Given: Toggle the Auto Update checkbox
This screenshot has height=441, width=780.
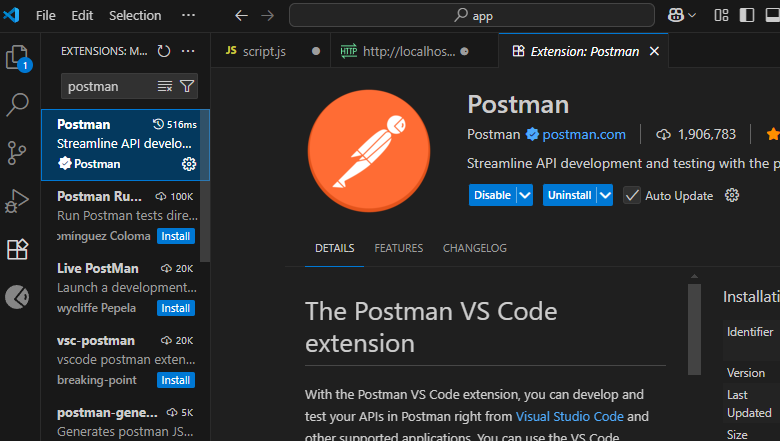Looking at the screenshot, I should pos(632,195).
